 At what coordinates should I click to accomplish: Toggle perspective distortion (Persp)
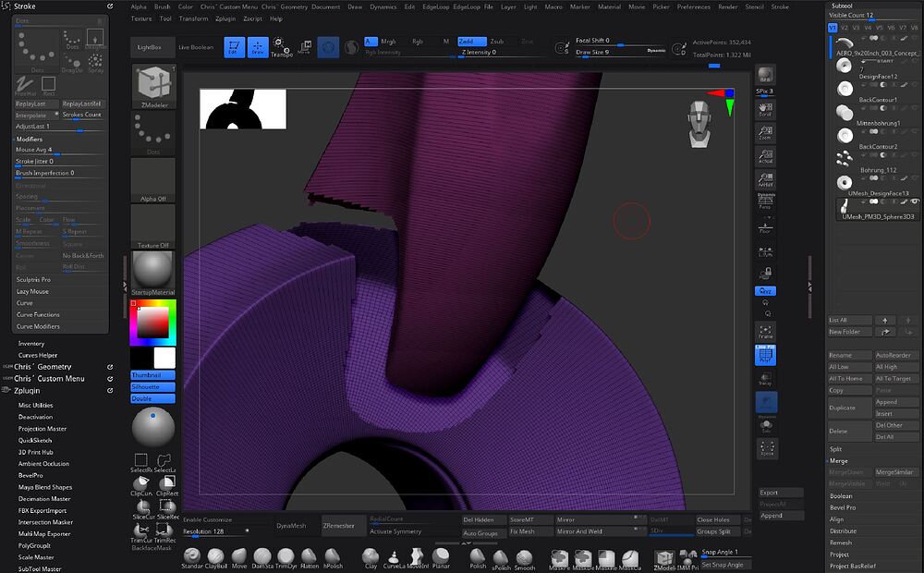[765, 201]
